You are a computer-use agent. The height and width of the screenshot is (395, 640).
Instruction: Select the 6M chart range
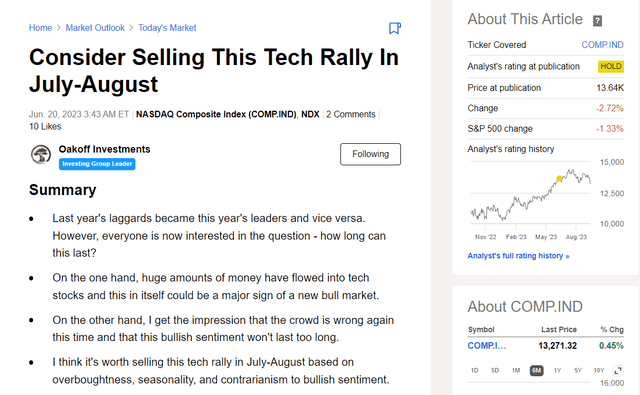(536, 371)
